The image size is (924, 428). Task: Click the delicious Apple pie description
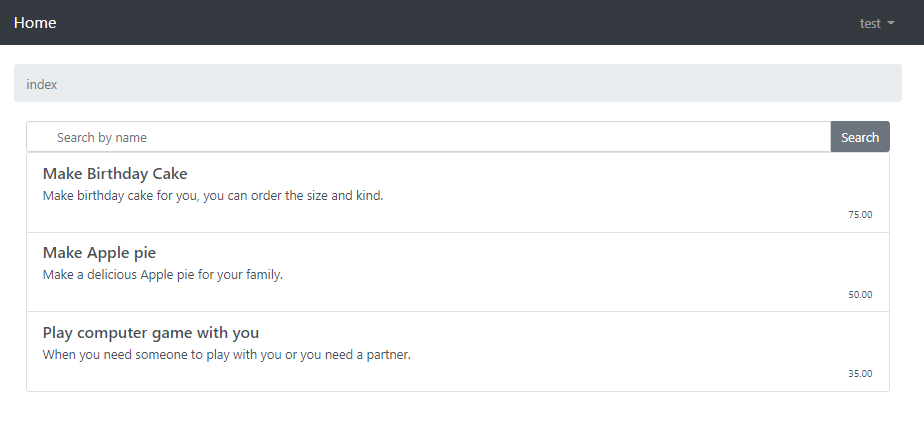(x=163, y=275)
